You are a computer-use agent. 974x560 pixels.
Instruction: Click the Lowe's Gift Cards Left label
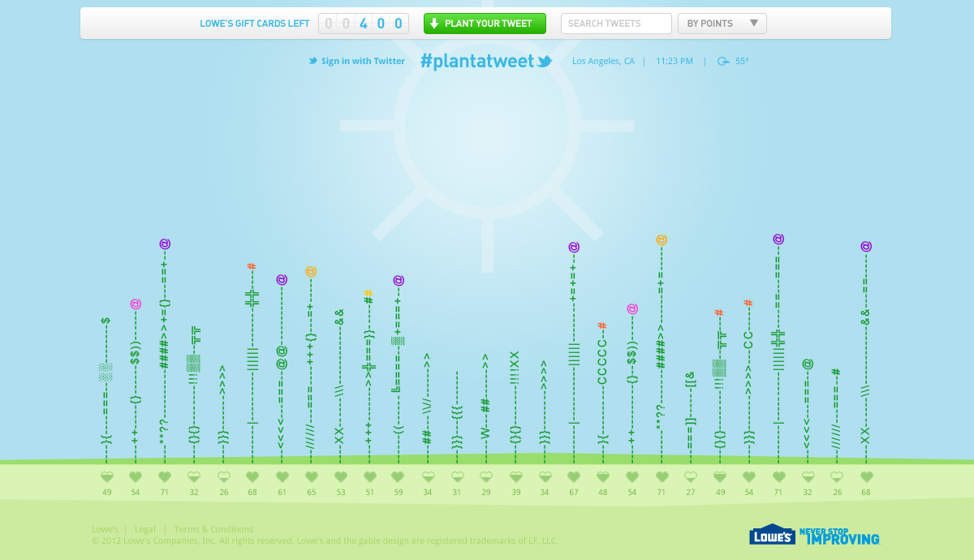coord(255,24)
